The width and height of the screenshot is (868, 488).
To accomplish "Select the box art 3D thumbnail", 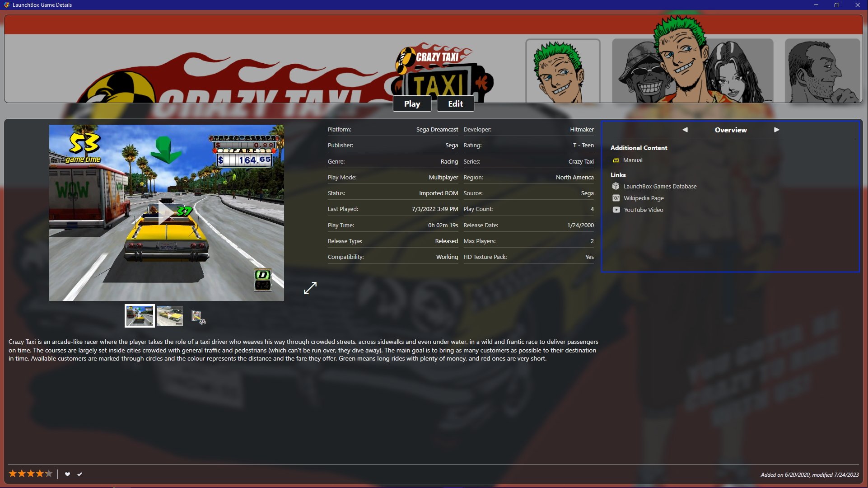I will pos(198,317).
